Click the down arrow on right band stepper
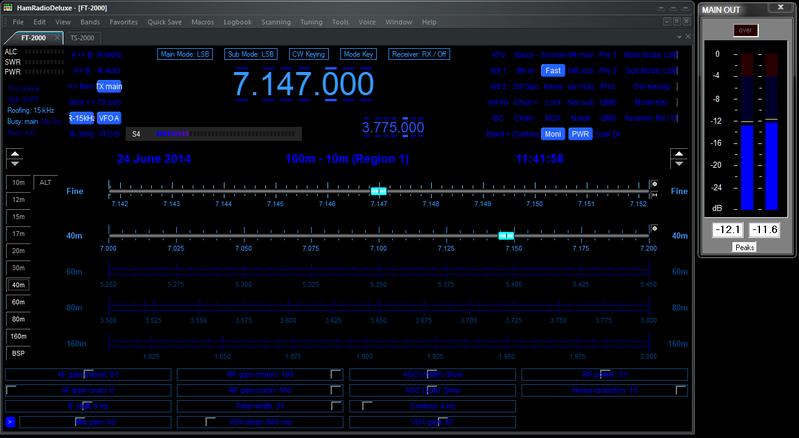This screenshot has height=438, width=799. [x=679, y=163]
